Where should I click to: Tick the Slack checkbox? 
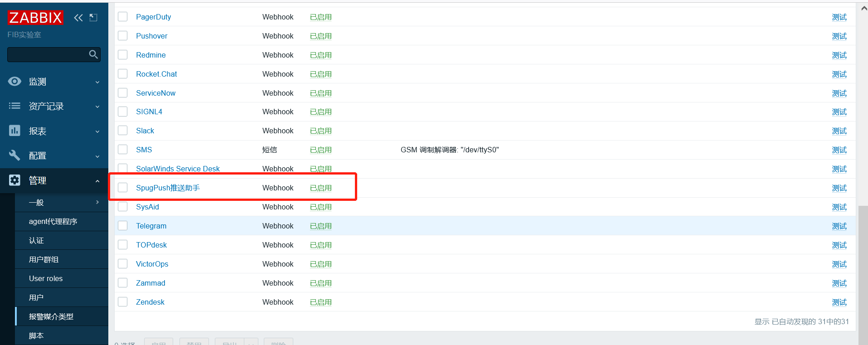coord(123,131)
